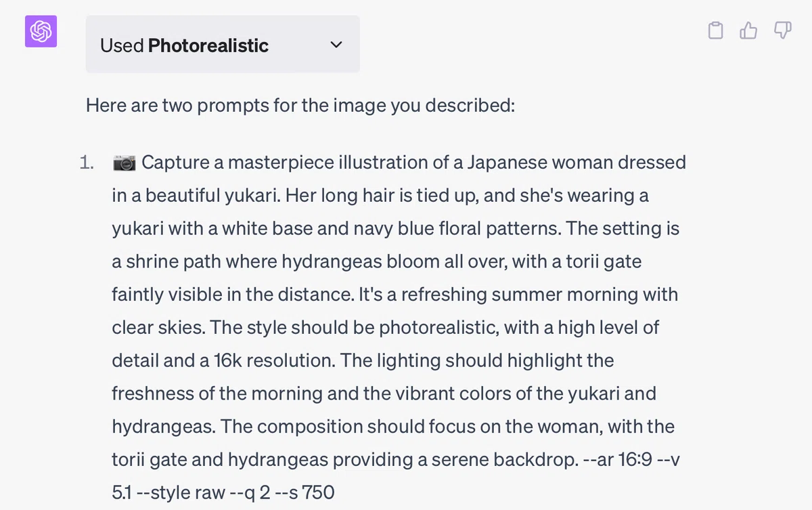Click the ChatGPT purple logo avatar
The width and height of the screenshot is (812, 510).
(x=41, y=31)
